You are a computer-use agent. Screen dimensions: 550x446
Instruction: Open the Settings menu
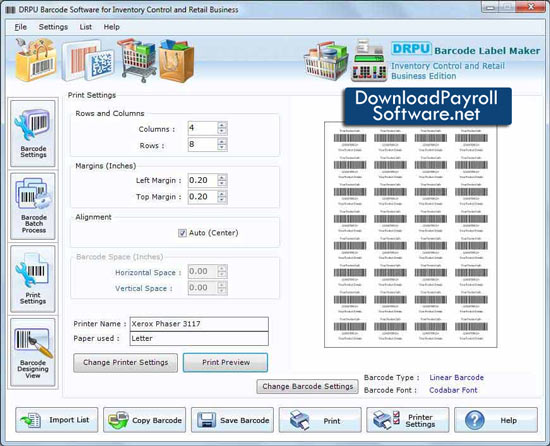53,27
